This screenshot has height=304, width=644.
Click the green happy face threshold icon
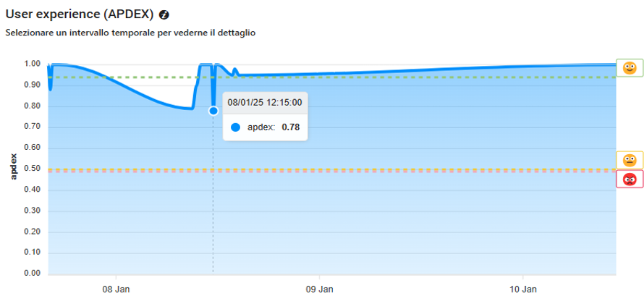630,68
